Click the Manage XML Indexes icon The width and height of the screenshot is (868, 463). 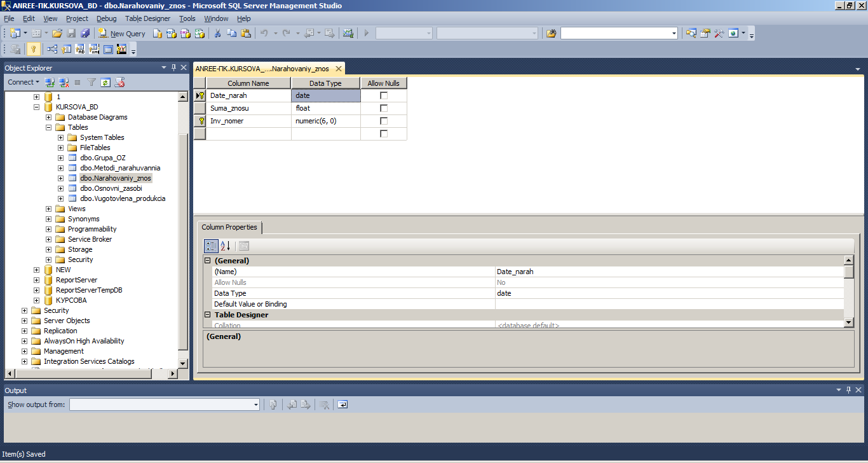tap(94, 49)
